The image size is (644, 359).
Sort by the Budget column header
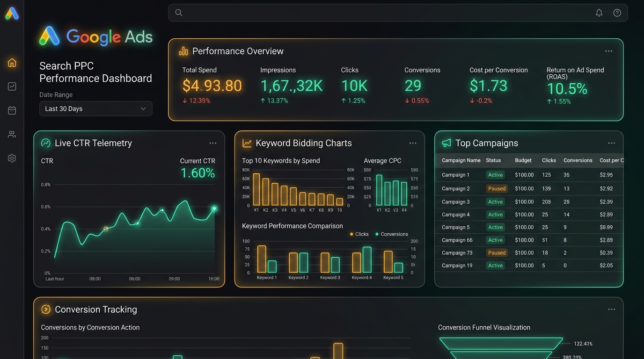(523, 160)
